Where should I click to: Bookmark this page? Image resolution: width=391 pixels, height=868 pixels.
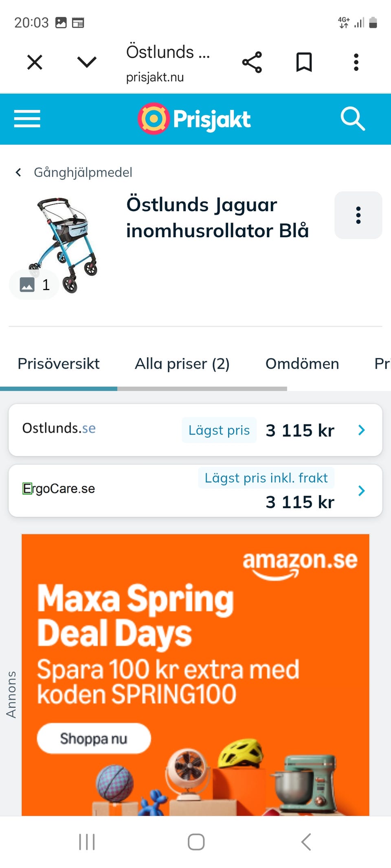tap(304, 62)
